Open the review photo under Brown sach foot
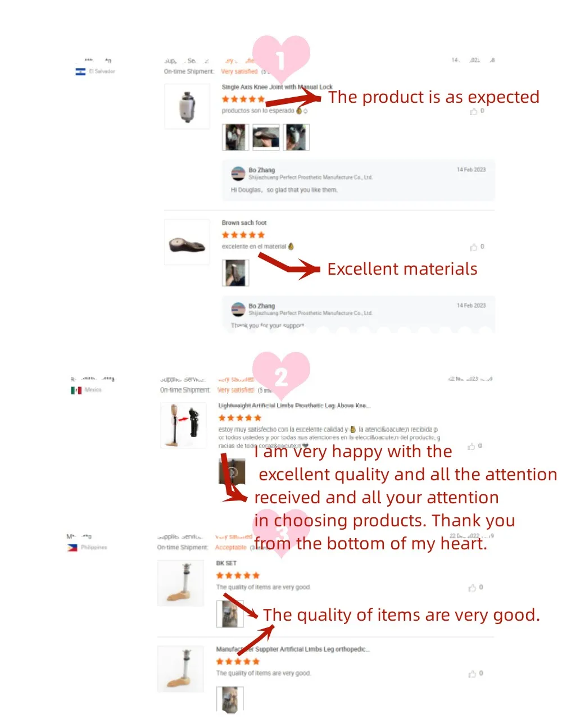The height and width of the screenshot is (728, 562). click(235, 273)
